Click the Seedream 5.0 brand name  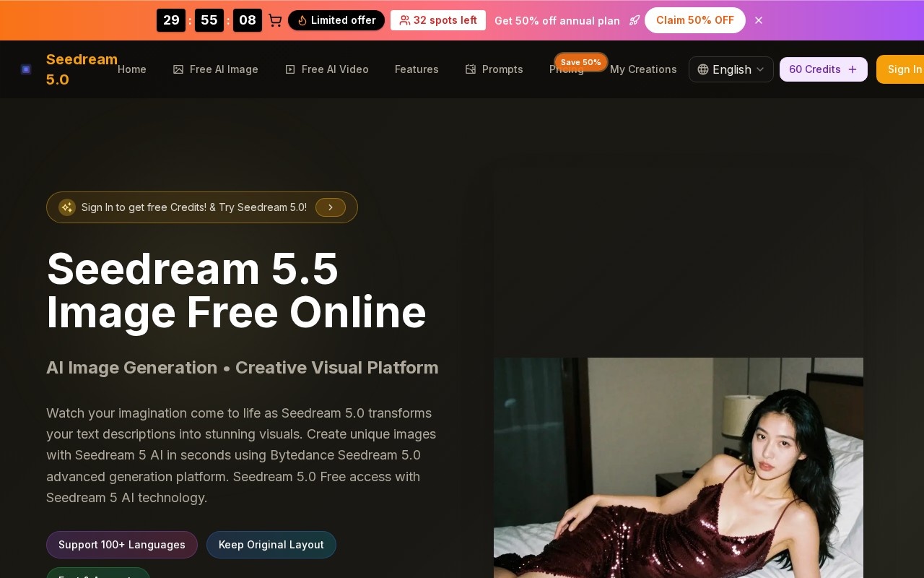coord(82,69)
